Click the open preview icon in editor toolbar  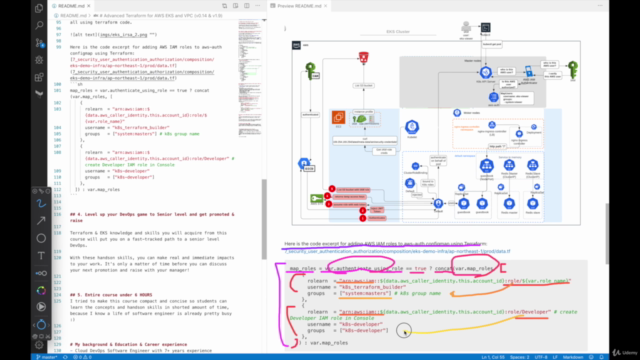pyautogui.click(x=224, y=6)
